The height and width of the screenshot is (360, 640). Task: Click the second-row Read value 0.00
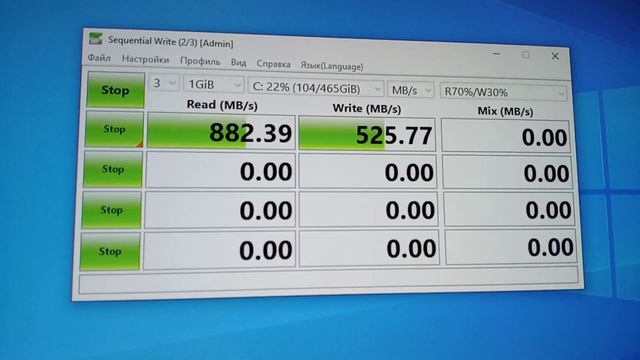pyautogui.click(x=220, y=171)
